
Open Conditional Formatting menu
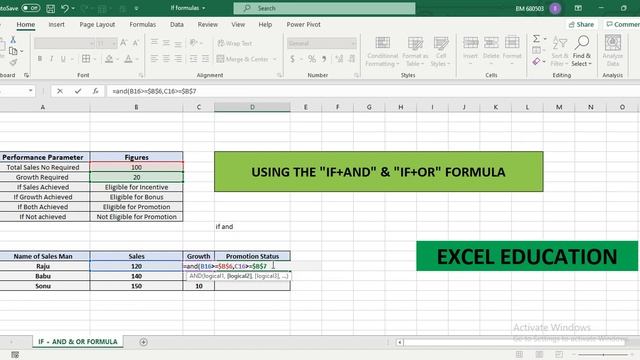point(382,51)
